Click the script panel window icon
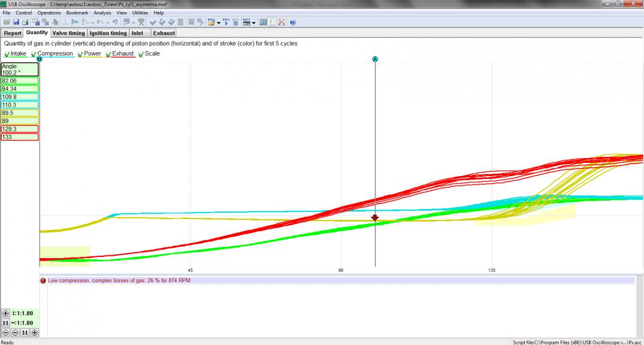 click(246, 22)
